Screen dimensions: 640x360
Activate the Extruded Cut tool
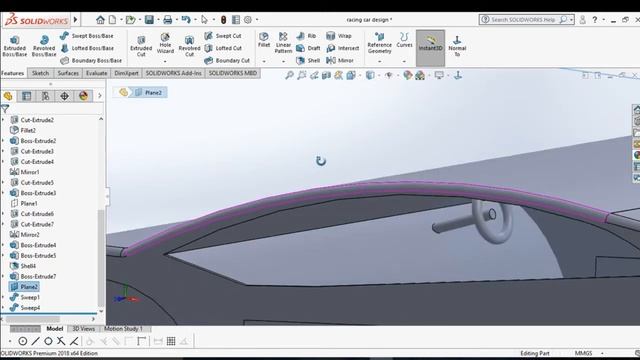coord(141,46)
